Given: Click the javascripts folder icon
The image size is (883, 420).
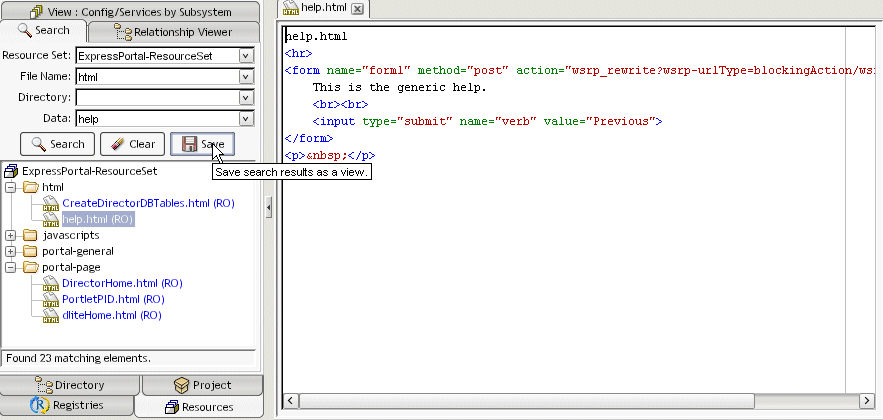Looking at the screenshot, I should coord(30,235).
